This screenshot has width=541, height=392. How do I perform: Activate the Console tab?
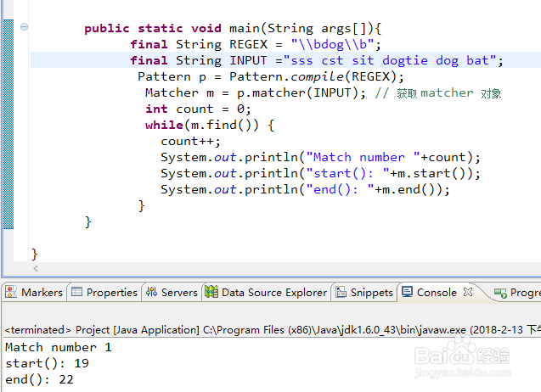coord(437,293)
